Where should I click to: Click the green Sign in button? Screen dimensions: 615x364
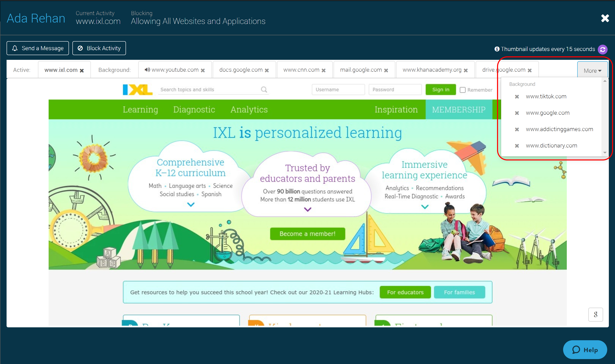click(x=441, y=90)
